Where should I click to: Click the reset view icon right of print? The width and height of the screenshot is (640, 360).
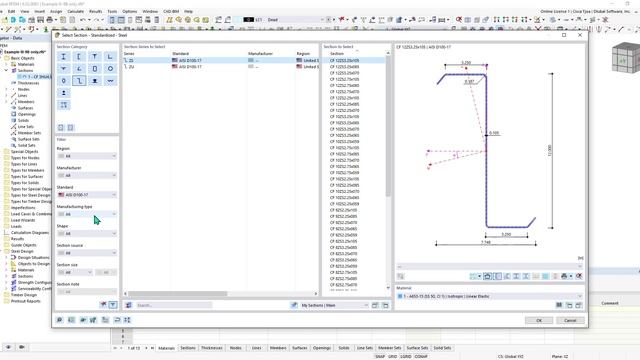tap(579, 276)
